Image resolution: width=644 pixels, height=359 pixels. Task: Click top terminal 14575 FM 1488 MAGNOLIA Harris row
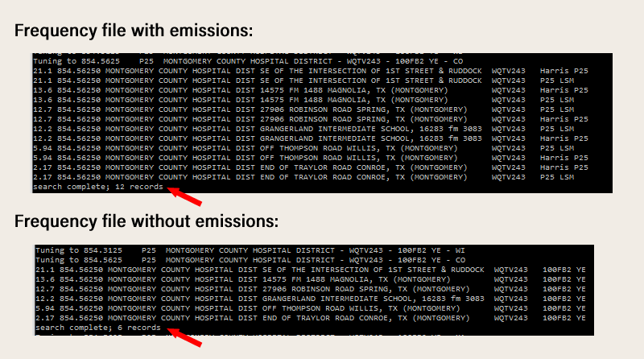point(311,90)
